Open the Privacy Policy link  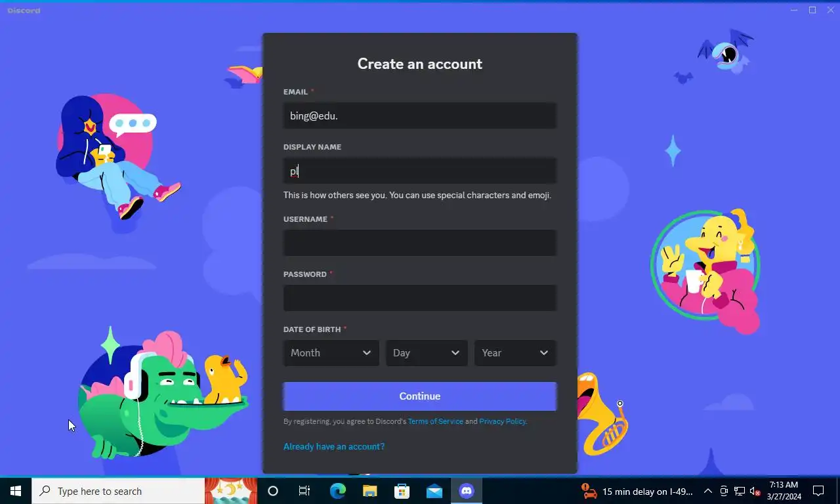[503, 421]
